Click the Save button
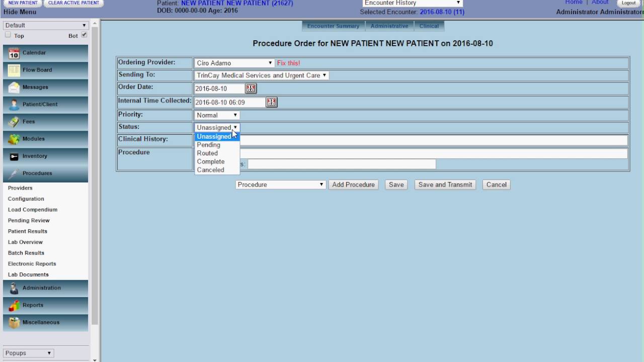644x362 pixels. [x=396, y=185]
